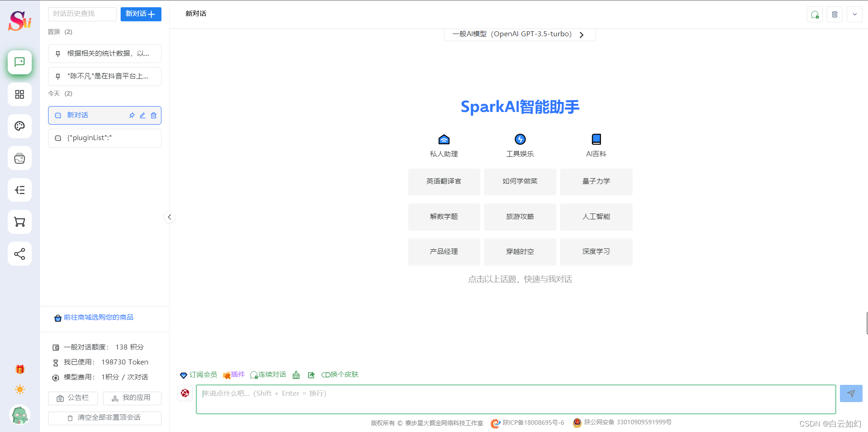Choose the 人工智能 topic
The image size is (868, 432).
click(596, 217)
